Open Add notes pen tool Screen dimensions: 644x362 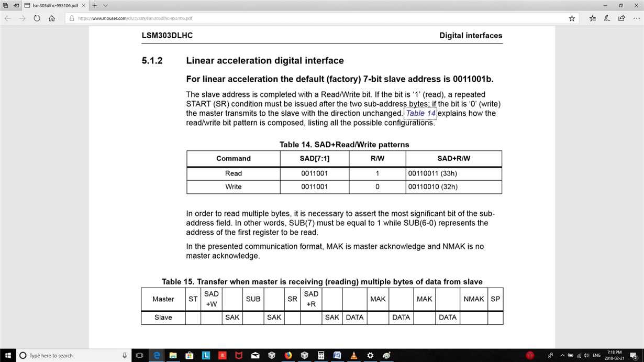(x=607, y=18)
